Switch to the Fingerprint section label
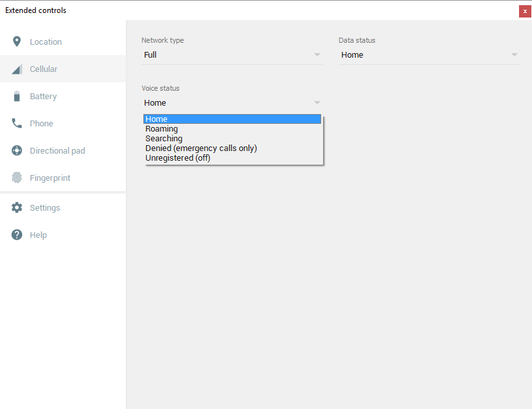The image size is (532, 409). (50, 178)
